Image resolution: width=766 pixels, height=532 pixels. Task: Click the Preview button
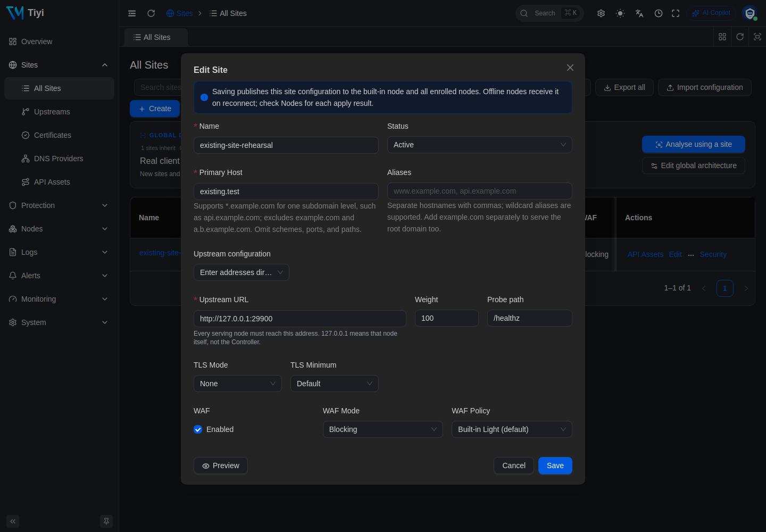click(x=220, y=465)
